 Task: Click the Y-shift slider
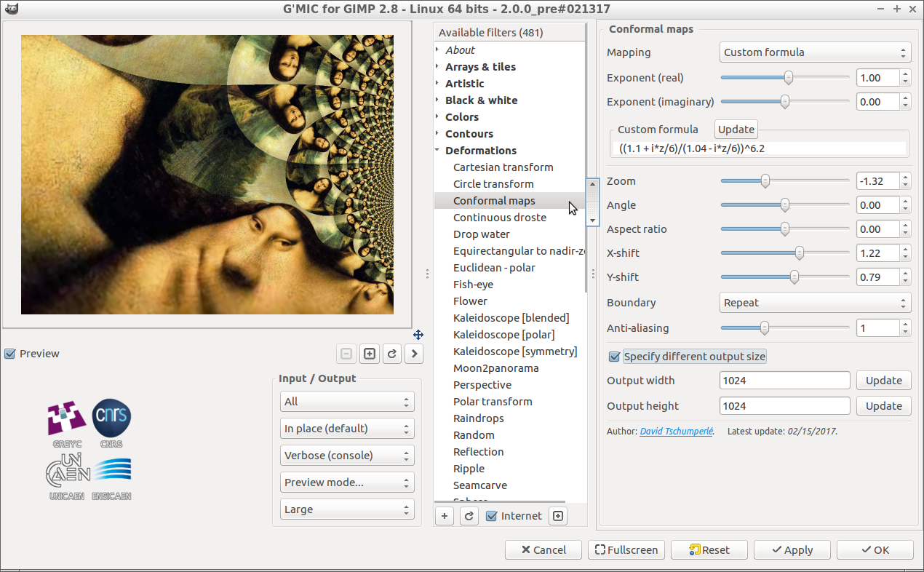[785, 277]
